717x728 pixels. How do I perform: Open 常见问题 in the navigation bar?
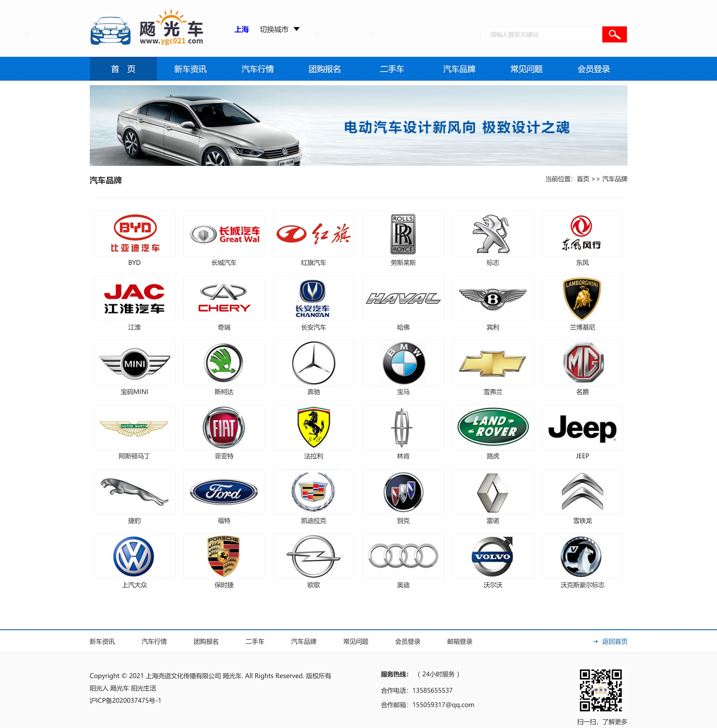tap(526, 69)
